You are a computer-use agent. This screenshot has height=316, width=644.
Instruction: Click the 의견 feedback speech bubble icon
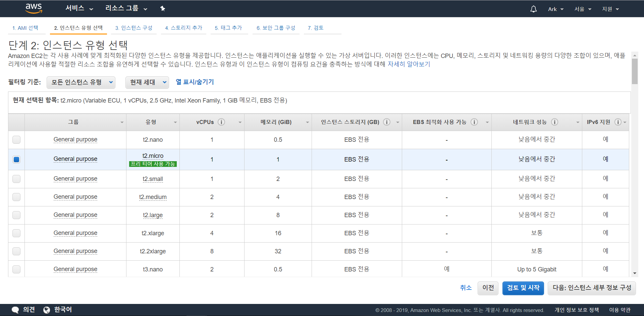coord(15,310)
